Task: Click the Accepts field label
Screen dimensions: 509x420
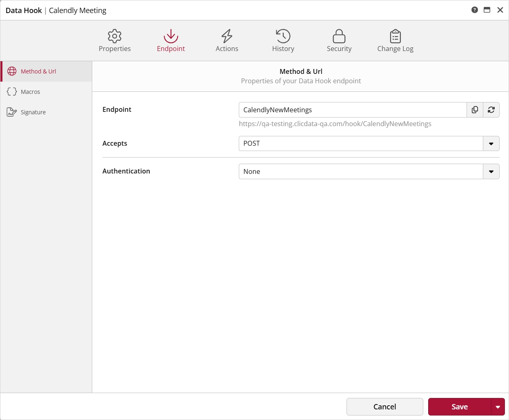Action: 115,143
